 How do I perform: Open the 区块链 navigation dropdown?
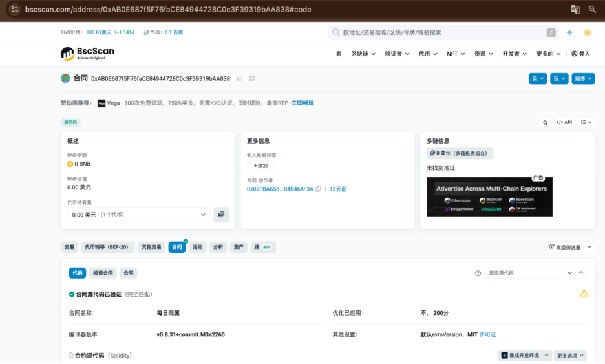(363, 54)
